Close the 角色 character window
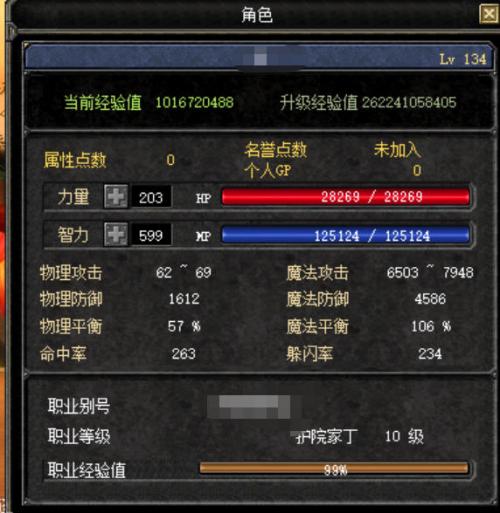The image size is (500, 513). (x=489, y=14)
